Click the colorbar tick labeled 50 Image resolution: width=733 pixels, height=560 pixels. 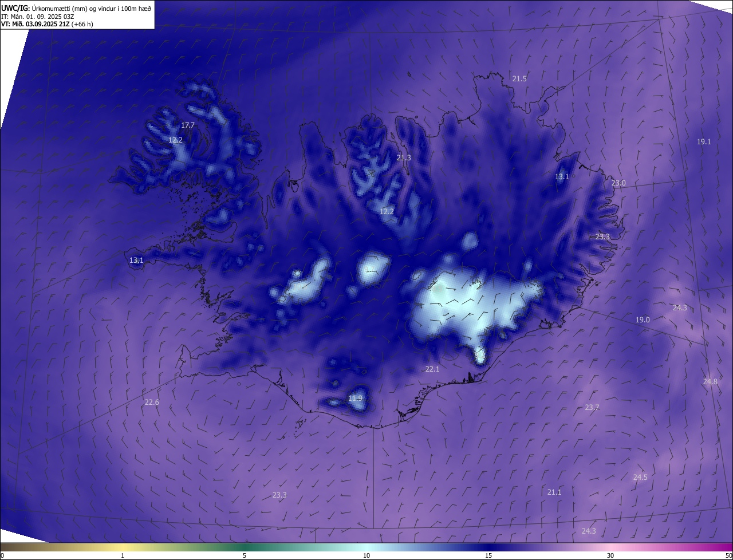coord(728,555)
